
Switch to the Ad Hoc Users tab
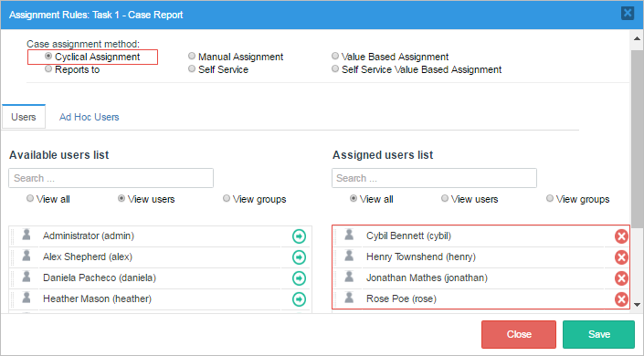90,117
